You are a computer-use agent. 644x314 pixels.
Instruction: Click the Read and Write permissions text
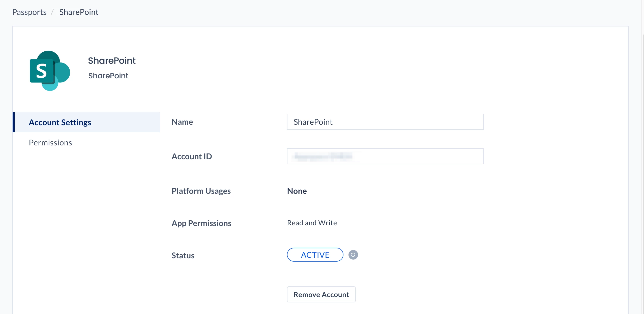[312, 223]
